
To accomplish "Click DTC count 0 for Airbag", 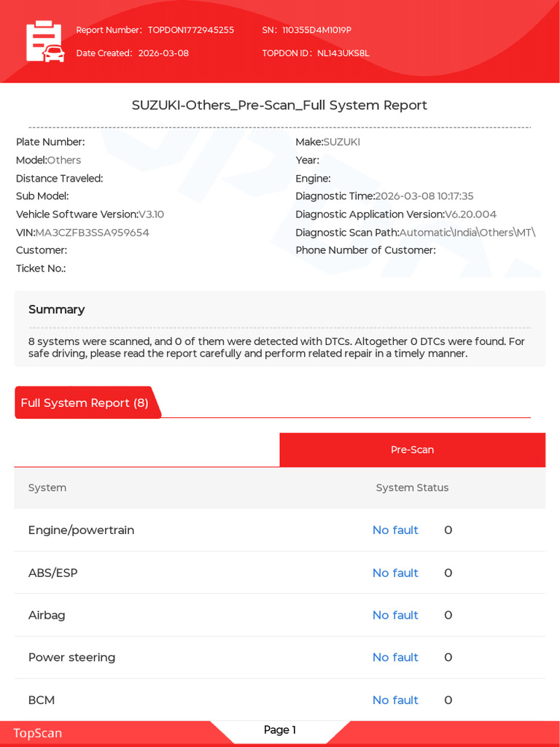I will point(448,615).
